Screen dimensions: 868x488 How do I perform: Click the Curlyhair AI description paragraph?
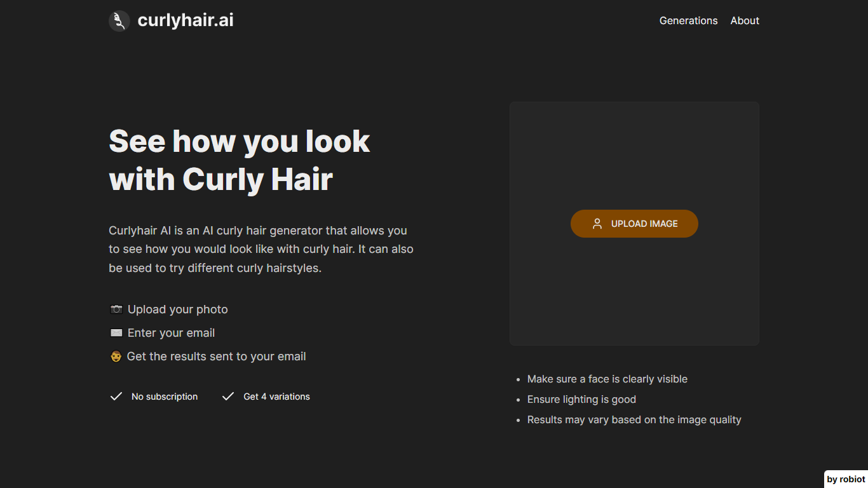click(261, 249)
